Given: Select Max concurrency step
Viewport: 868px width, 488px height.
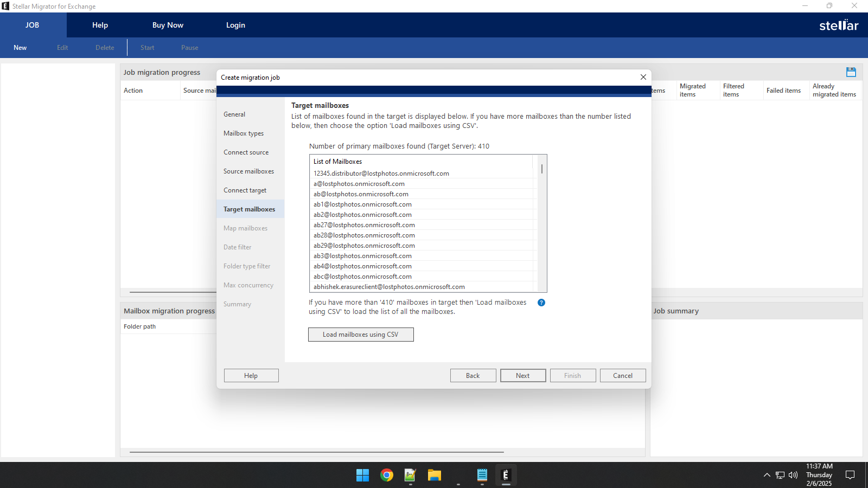Looking at the screenshot, I should pyautogui.click(x=250, y=285).
